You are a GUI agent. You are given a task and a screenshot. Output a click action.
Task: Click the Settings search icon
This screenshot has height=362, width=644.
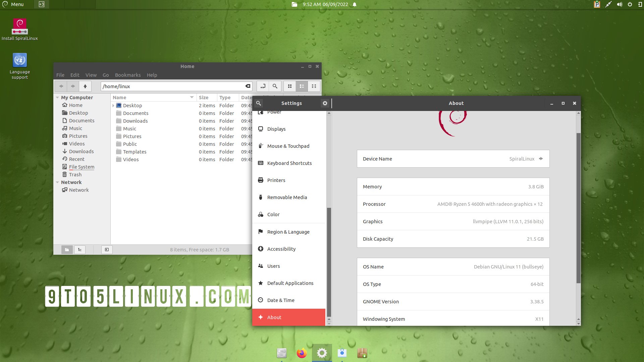click(259, 103)
